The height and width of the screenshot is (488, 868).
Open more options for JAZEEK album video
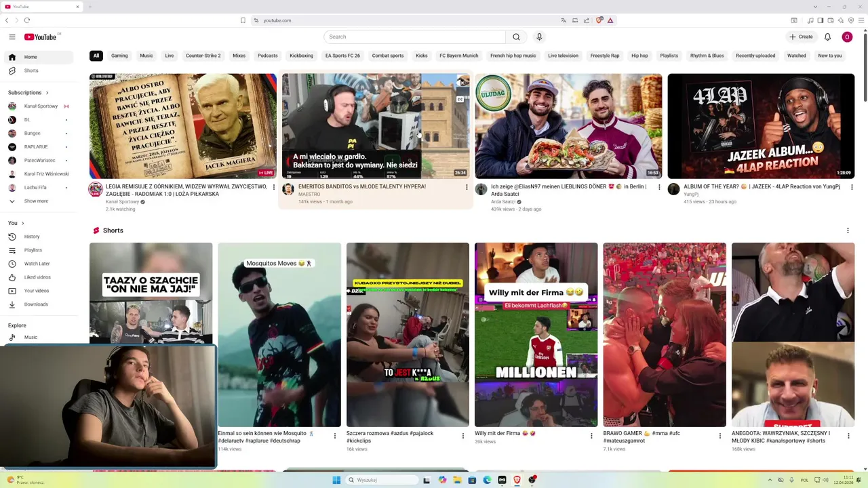point(852,187)
